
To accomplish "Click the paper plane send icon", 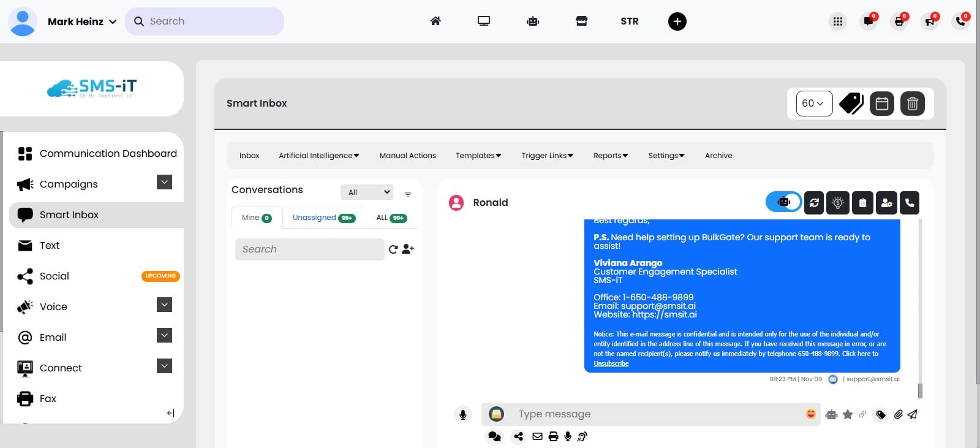I will (913, 414).
